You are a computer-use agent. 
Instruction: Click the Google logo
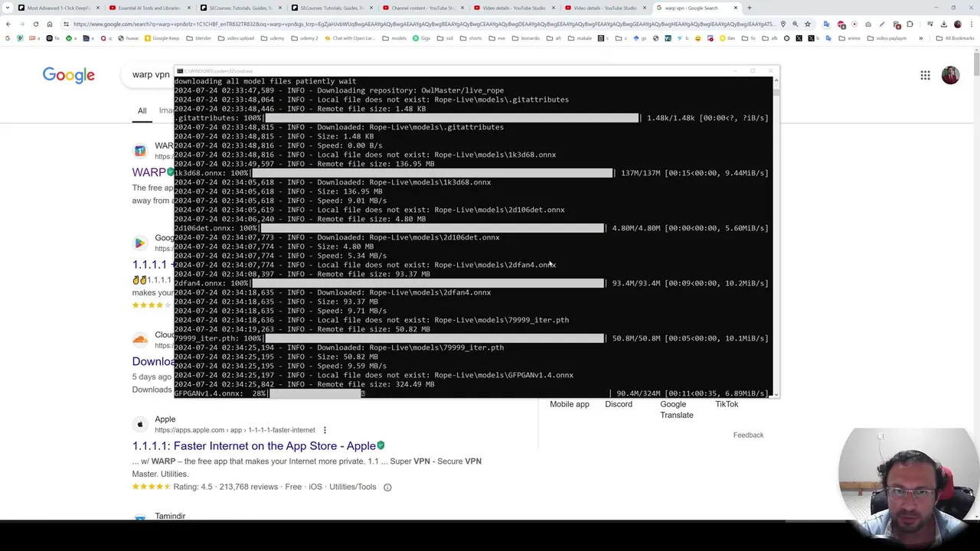coord(69,75)
